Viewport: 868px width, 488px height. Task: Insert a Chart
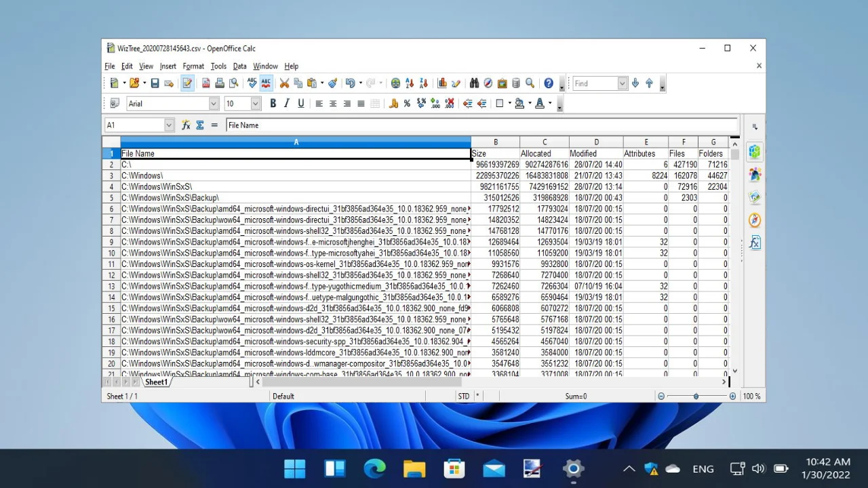click(x=442, y=83)
